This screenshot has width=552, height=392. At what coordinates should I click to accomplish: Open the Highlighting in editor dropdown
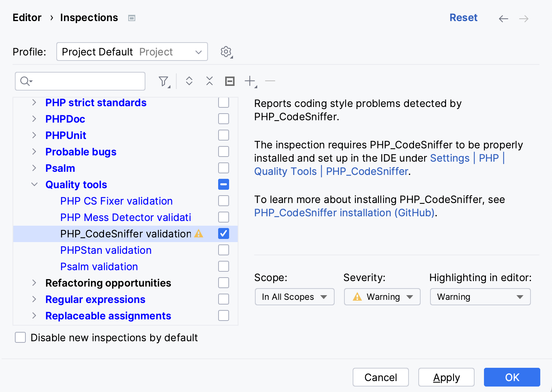pyautogui.click(x=480, y=297)
